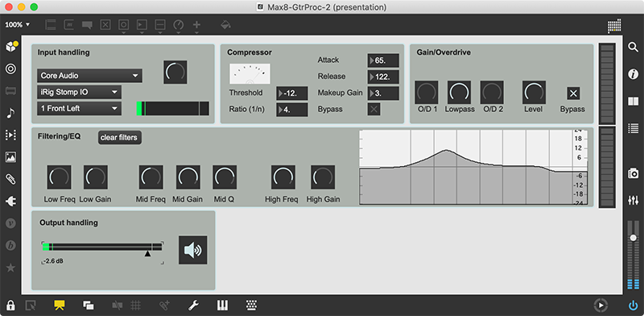
Task: Open the snapshots camera icon
Action: click(633, 173)
